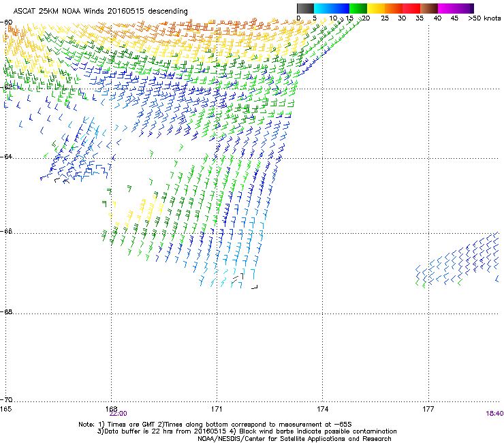Click the chart title 'ASCAT 25KM NOAA Winds 20160515 descending'
Image resolution: width=504 pixels, height=443 pixels.
coord(101,11)
